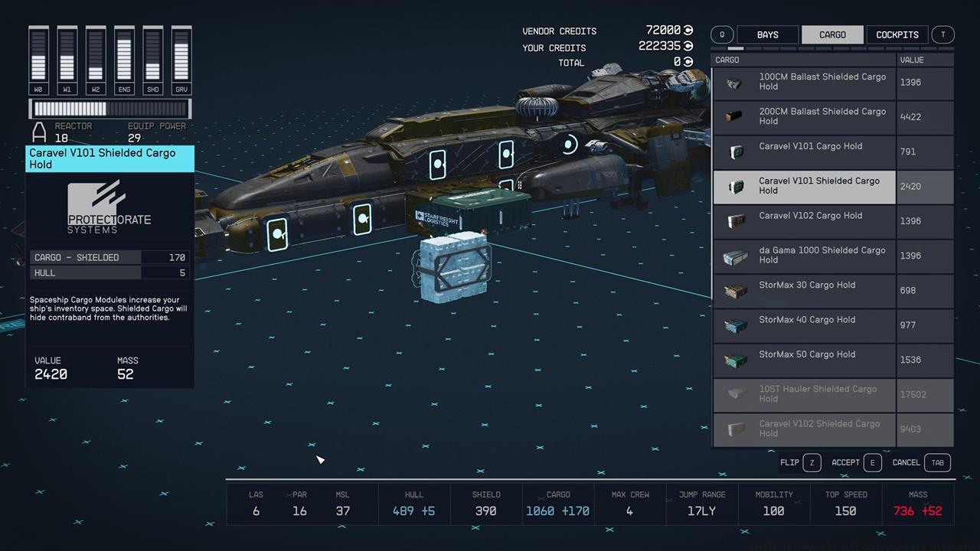Click the Q key icon left of the BAYS tab
Viewport: 980px width, 551px height.
pyautogui.click(x=720, y=34)
